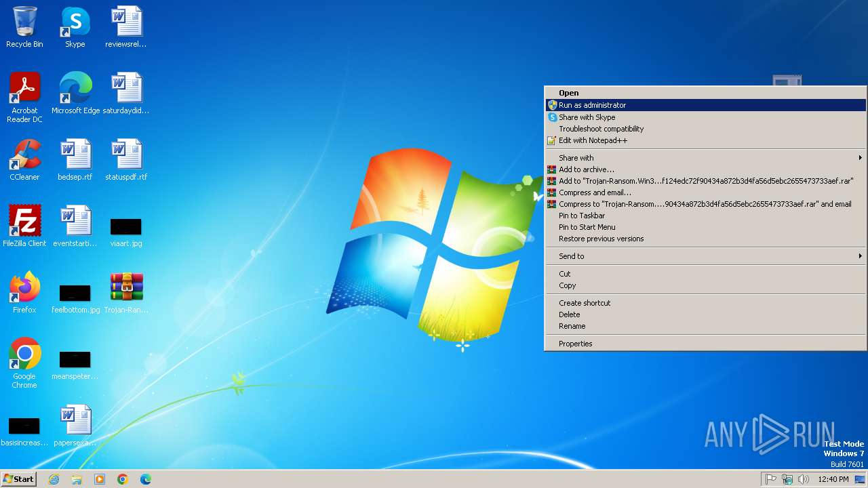Choose Properties in the context menu
Screen dimensions: 868x488
click(705, 344)
